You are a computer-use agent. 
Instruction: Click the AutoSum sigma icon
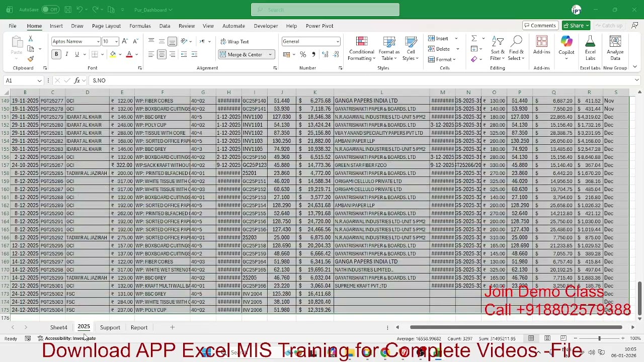[x=474, y=39]
